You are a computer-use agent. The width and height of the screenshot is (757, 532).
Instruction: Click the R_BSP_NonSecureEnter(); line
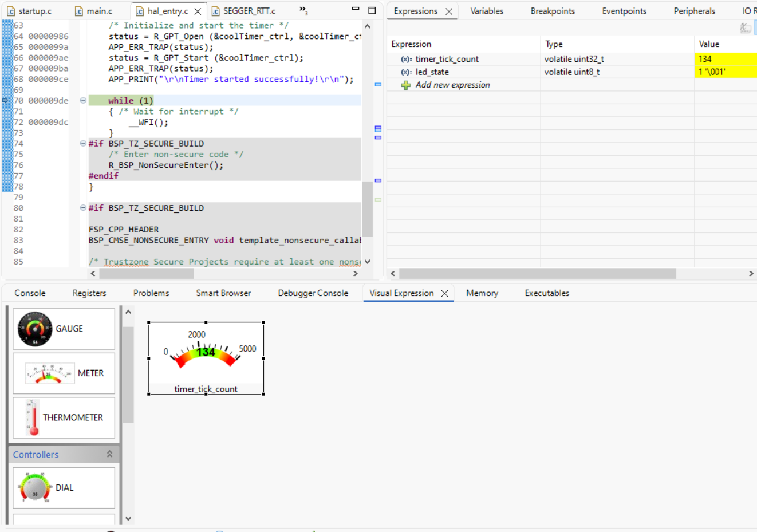pyautogui.click(x=166, y=165)
